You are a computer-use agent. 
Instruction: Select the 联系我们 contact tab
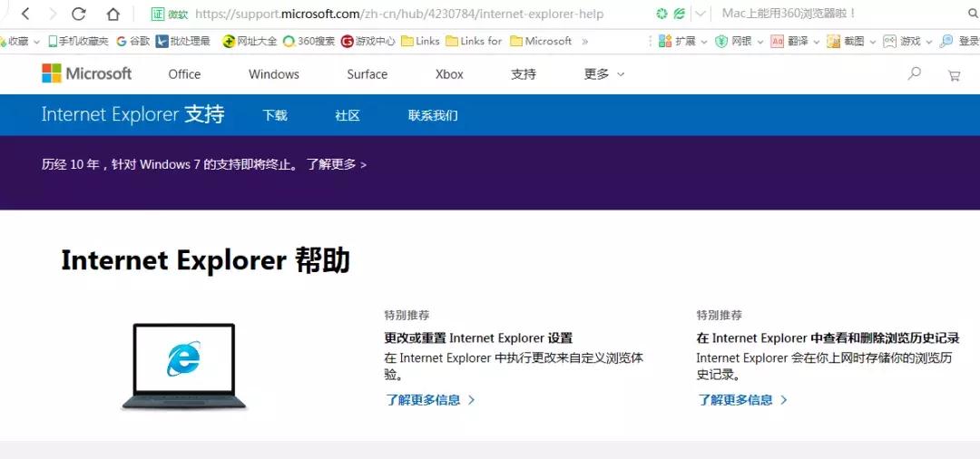pos(433,115)
